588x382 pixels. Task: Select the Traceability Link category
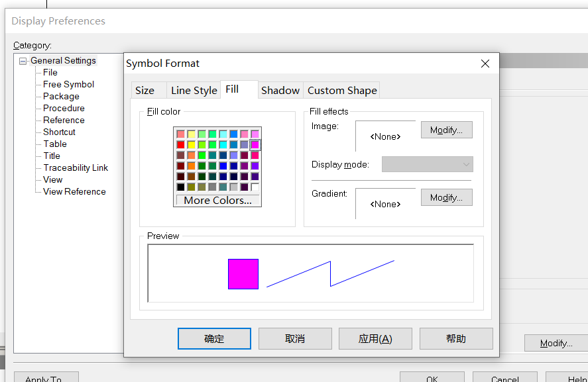76,167
